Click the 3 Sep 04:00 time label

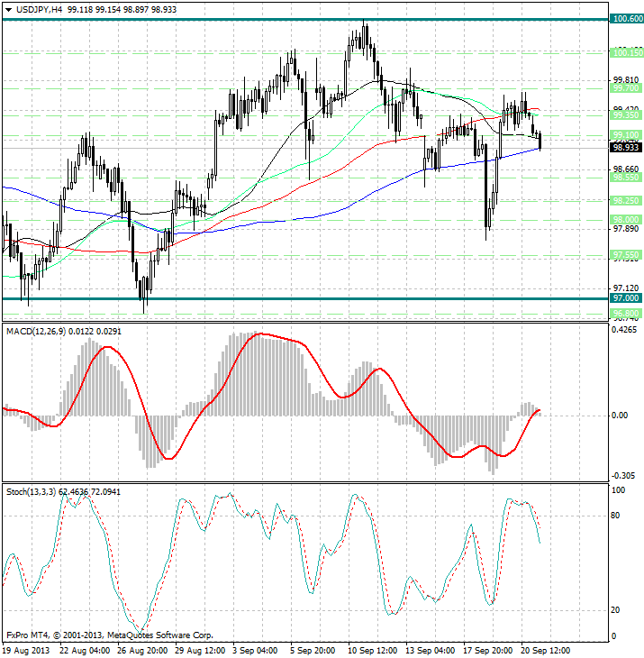pos(255,651)
